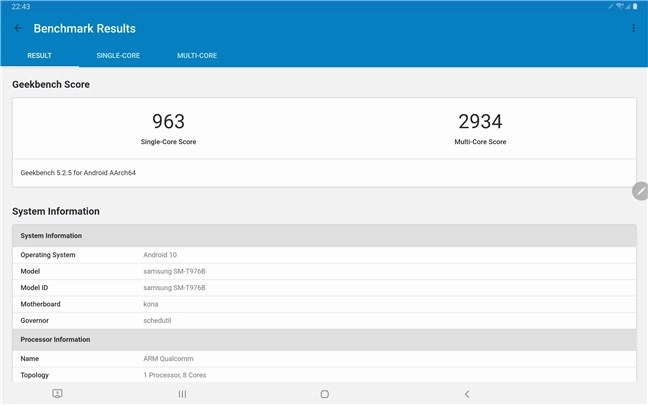
Task: Select the Model value samsung SM-T976B
Action: pyautogui.click(x=174, y=272)
